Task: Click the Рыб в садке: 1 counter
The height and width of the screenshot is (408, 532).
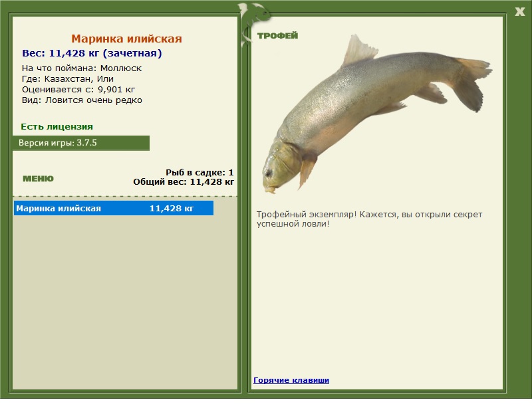Action: tap(199, 172)
